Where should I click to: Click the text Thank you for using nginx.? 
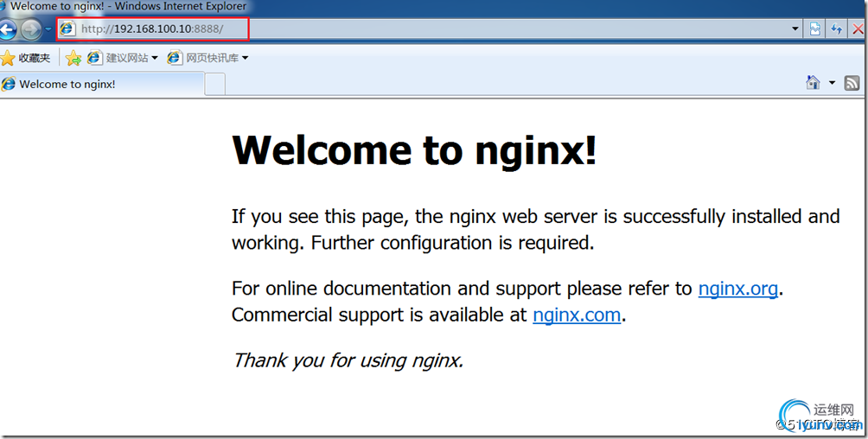pyautogui.click(x=348, y=360)
